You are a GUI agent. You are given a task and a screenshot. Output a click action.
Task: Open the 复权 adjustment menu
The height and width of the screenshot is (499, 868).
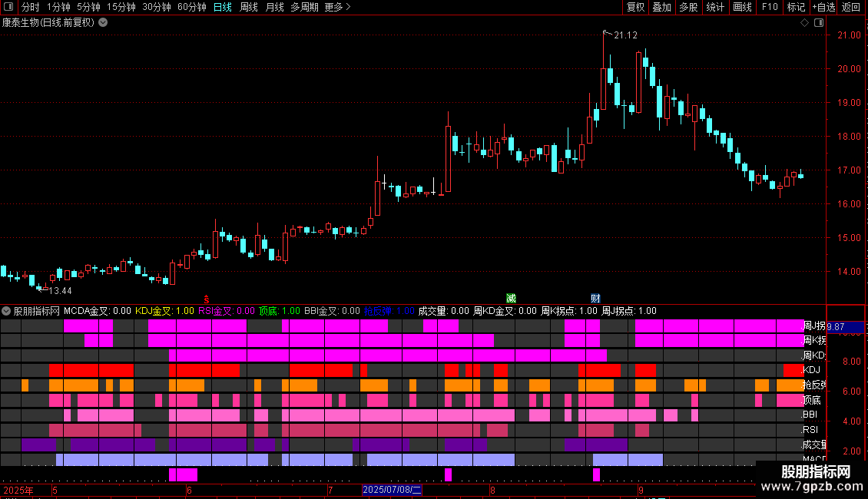click(635, 7)
